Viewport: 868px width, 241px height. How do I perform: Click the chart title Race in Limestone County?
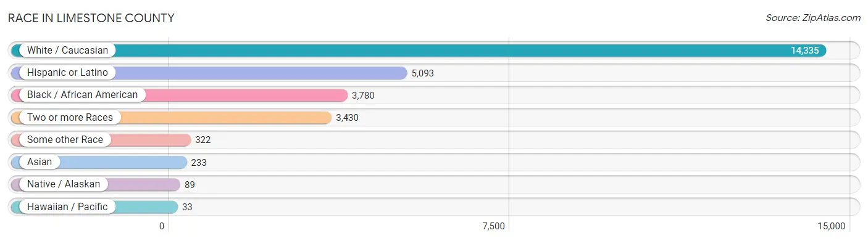91,18
